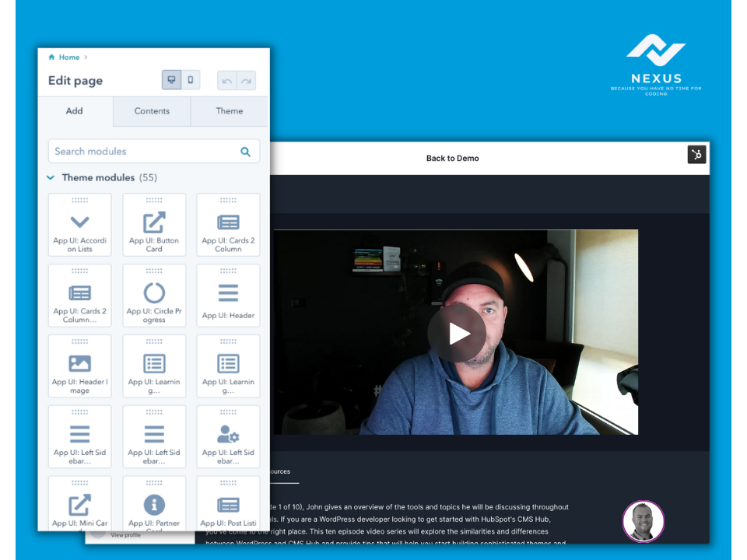Pick the App UI Header module
This screenshot has width=747, height=560.
[x=228, y=293]
